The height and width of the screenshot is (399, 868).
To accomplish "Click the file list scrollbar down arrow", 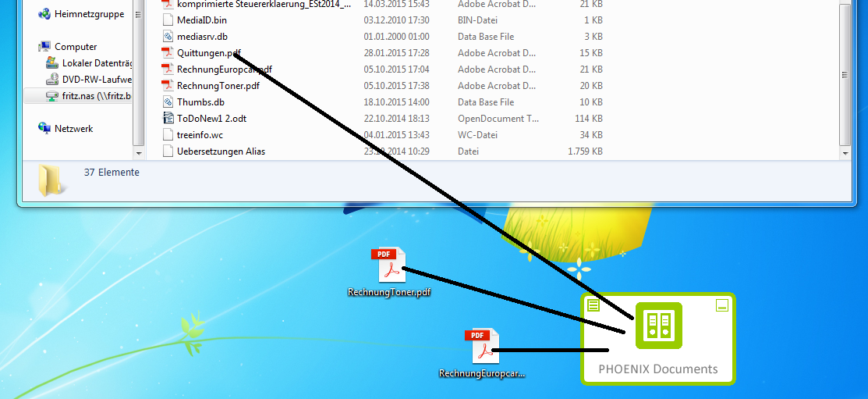I will pyautogui.click(x=845, y=152).
